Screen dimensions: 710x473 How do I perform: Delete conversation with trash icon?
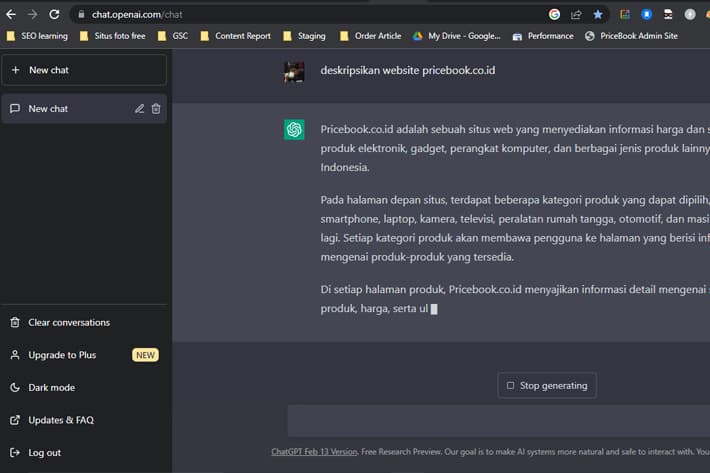[156, 109]
